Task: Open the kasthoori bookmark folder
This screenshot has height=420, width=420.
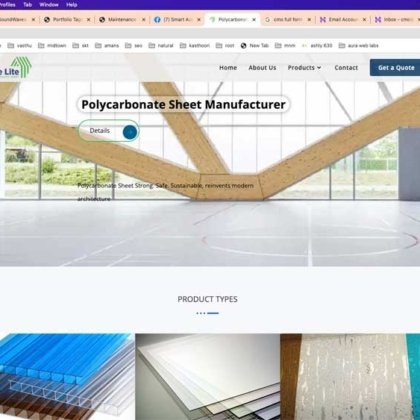Action: [x=195, y=46]
